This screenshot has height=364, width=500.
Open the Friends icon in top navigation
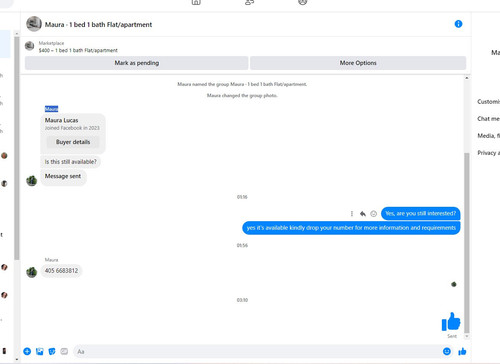[249, 2]
